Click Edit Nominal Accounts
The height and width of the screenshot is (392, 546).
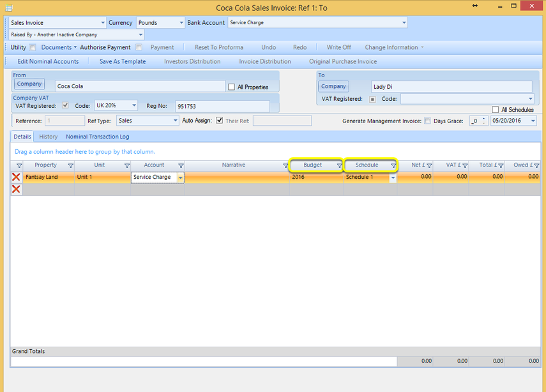(48, 61)
